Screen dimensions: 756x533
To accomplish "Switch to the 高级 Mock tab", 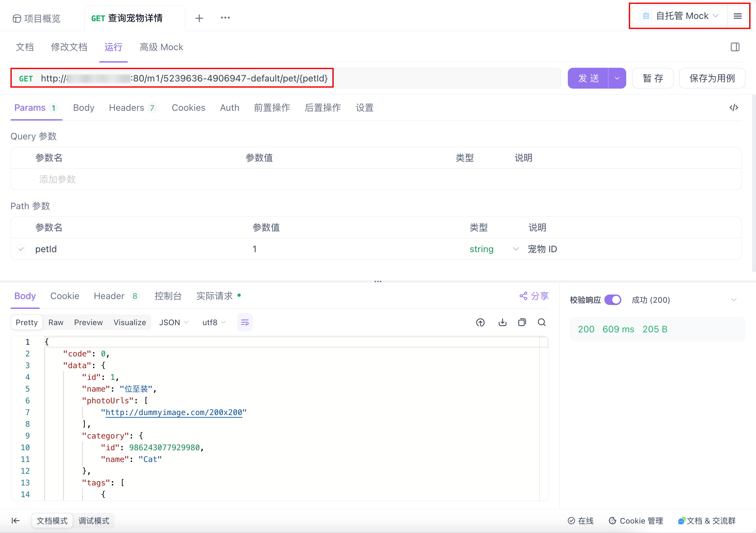I will coord(161,47).
